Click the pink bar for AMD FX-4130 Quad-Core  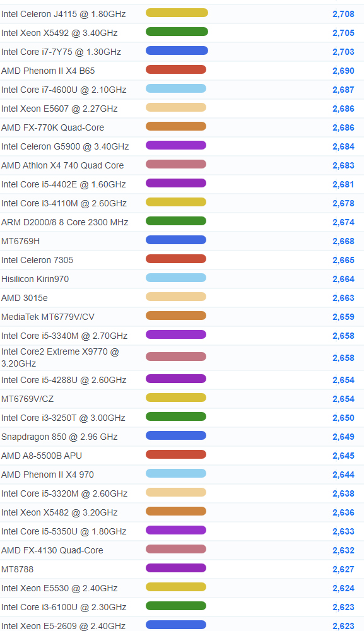176,549
